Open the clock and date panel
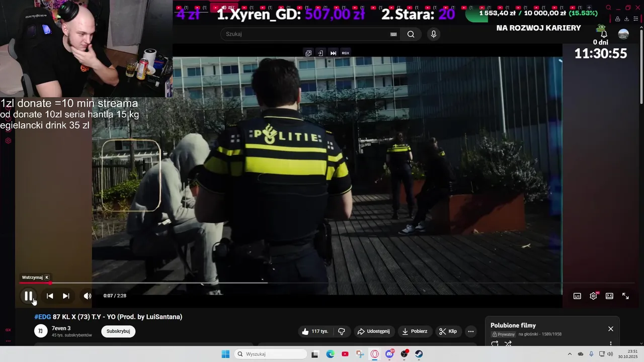Image resolution: width=644 pixels, height=362 pixels. 628,354
